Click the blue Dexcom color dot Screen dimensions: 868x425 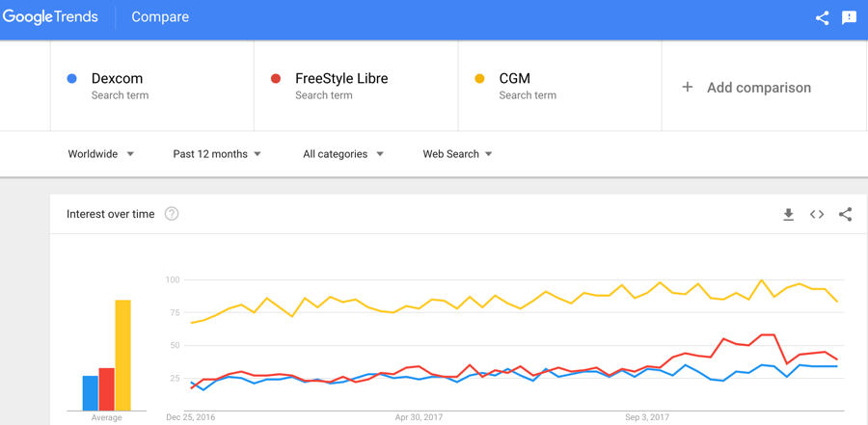click(71, 79)
